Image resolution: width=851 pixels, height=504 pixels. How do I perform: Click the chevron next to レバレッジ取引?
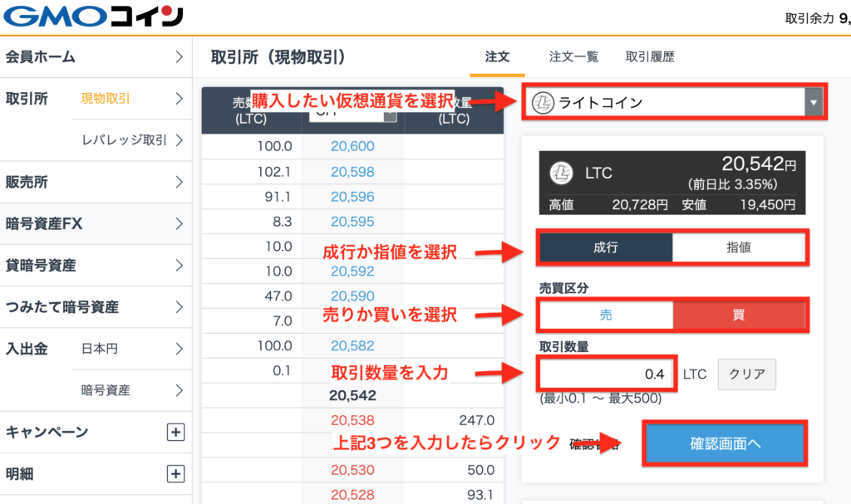click(x=180, y=140)
